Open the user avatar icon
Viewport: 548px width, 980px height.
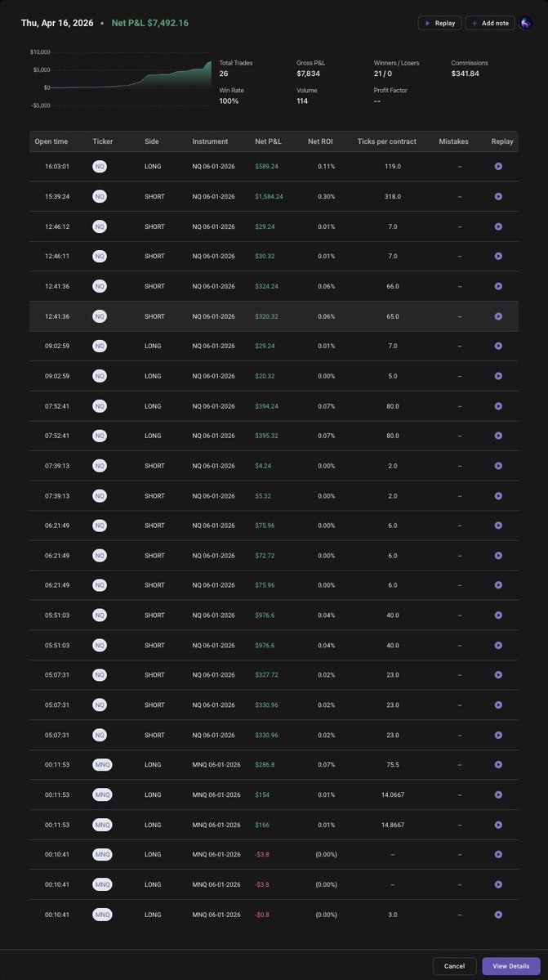coord(525,23)
